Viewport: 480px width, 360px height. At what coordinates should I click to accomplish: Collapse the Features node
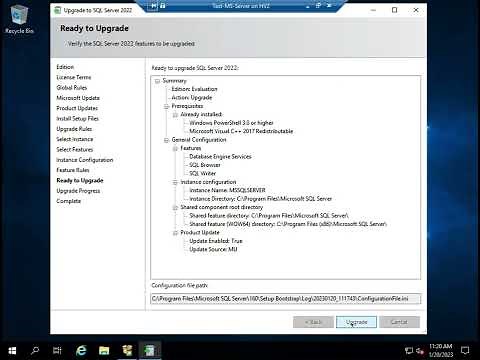[x=175, y=148]
